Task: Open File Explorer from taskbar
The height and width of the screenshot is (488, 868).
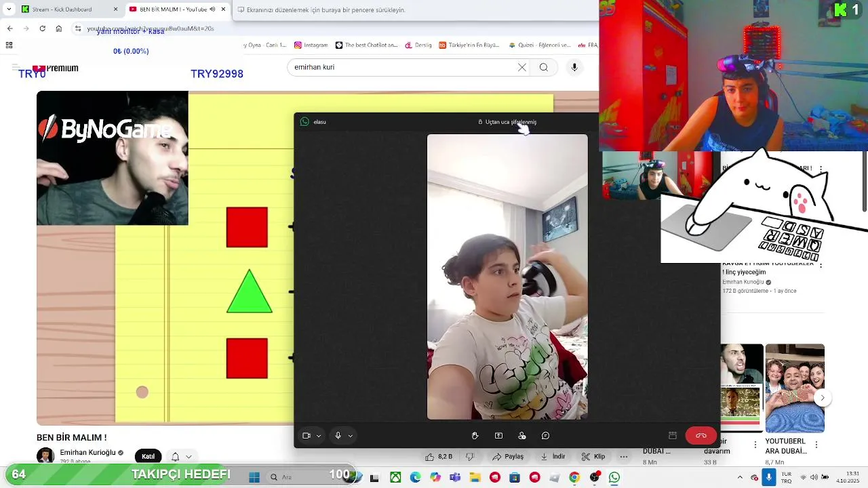Action: point(475,477)
